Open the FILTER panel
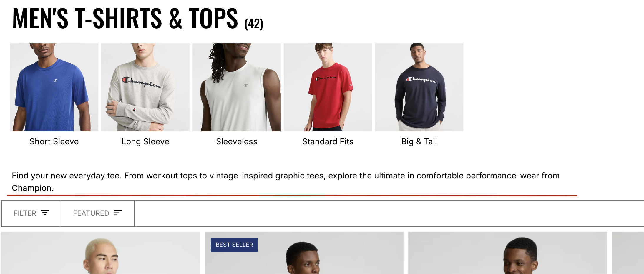Image resolution: width=644 pixels, height=274 pixels. [x=31, y=213]
